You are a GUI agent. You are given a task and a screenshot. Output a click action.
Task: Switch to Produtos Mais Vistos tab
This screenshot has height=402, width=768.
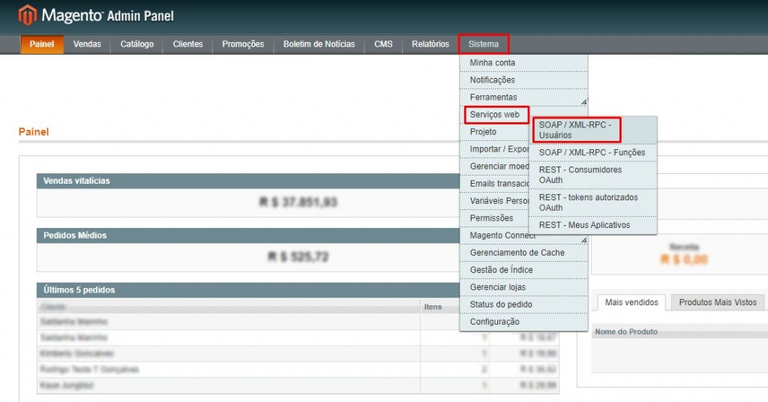point(718,303)
